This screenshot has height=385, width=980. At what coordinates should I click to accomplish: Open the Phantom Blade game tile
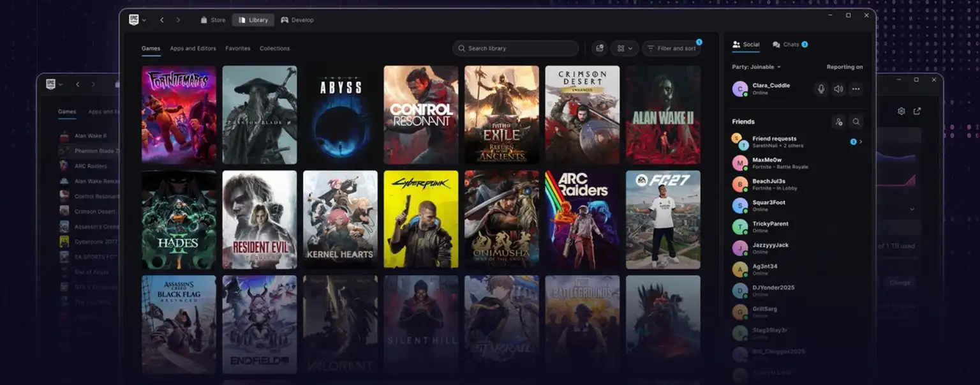(260, 115)
